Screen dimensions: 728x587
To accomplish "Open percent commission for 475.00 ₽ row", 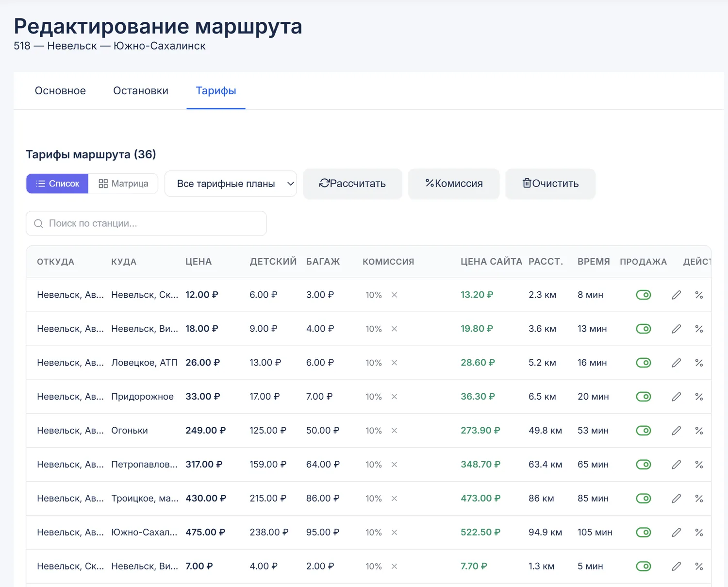I will coord(699,533).
